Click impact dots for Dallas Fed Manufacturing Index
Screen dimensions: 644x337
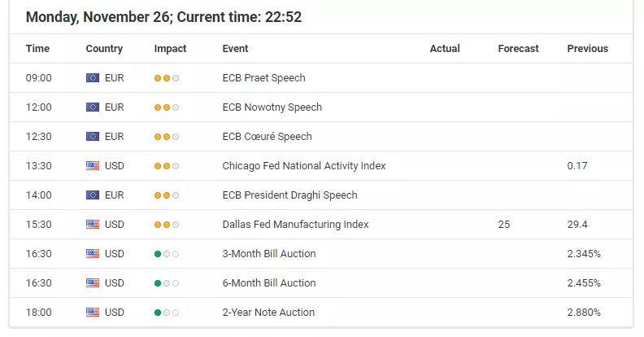click(167, 225)
